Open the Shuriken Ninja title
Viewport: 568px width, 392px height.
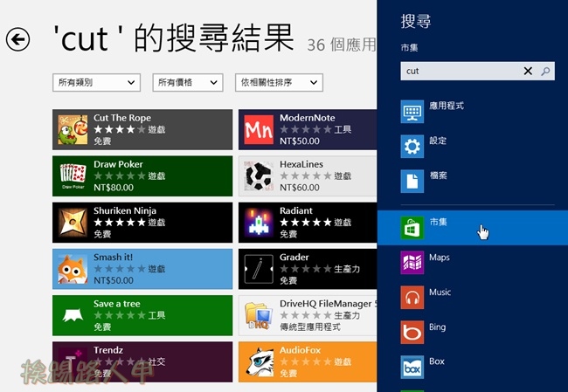(x=125, y=210)
